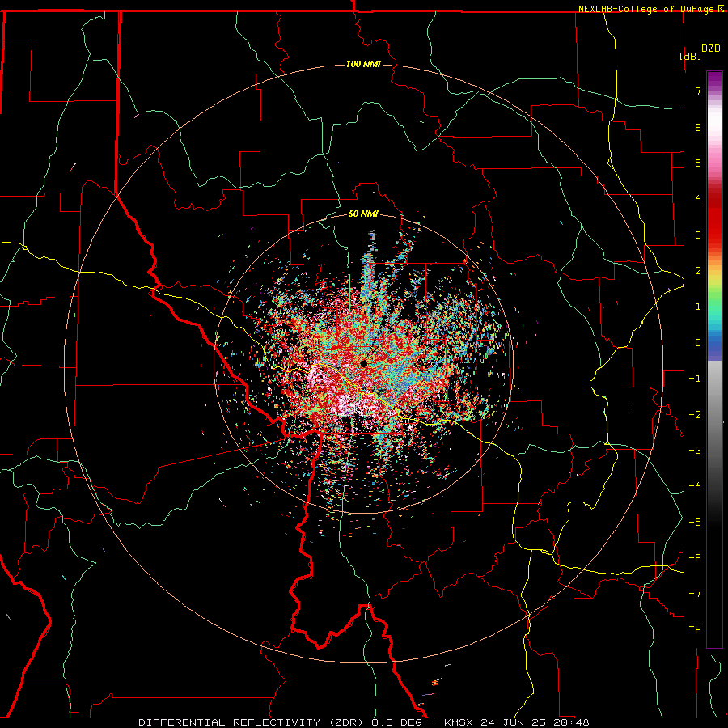
Task: Click the ZDR color scale bar
Action: click(x=714, y=359)
